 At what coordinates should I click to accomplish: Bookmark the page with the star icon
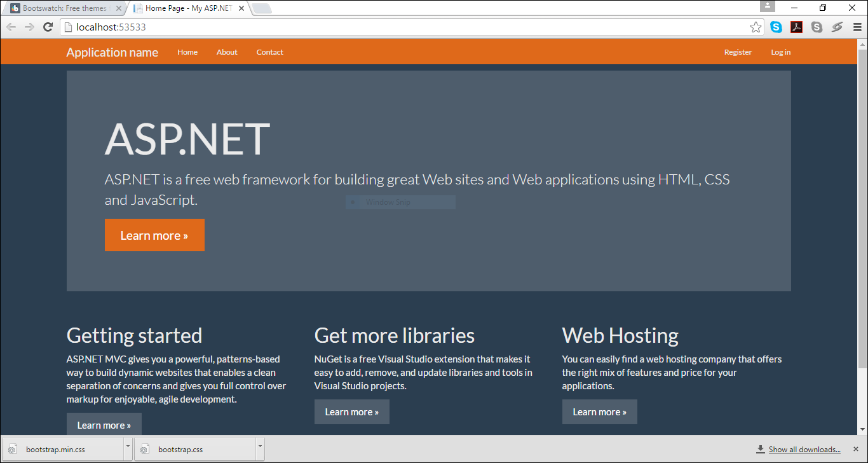pyautogui.click(x=756, y=27)
